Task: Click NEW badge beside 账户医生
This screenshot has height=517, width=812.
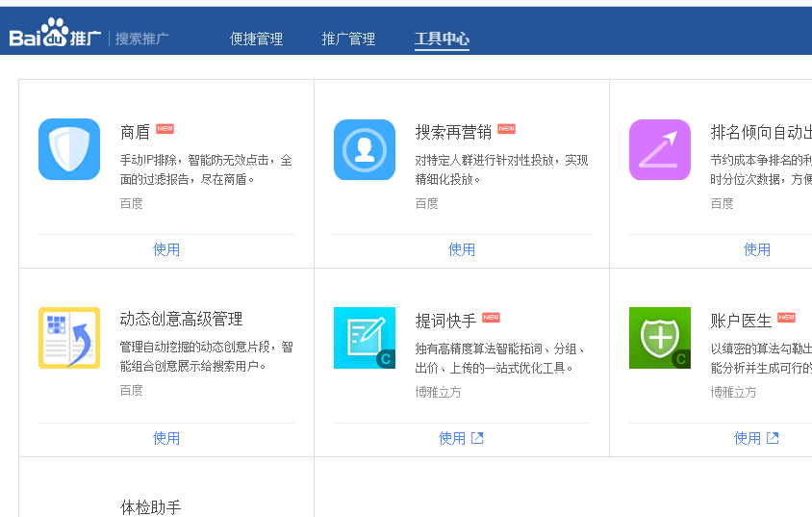Action: point(786,317)
